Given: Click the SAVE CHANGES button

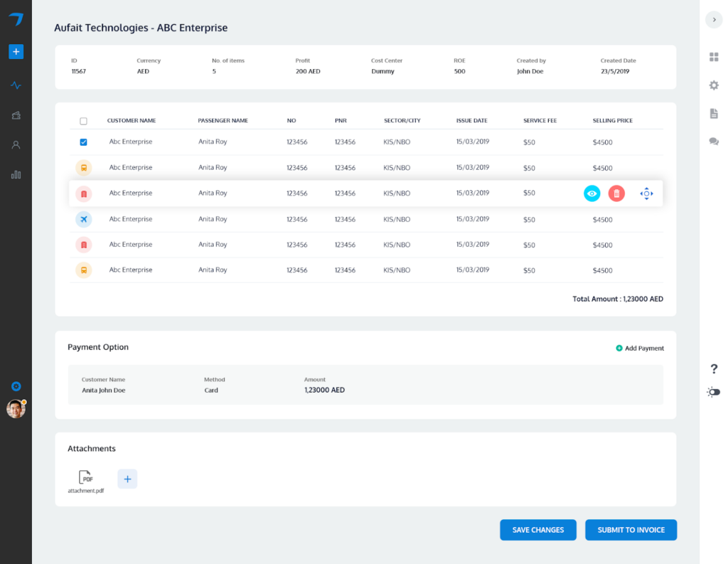Looking at the screenshot, I should click(x=537, y=530).
